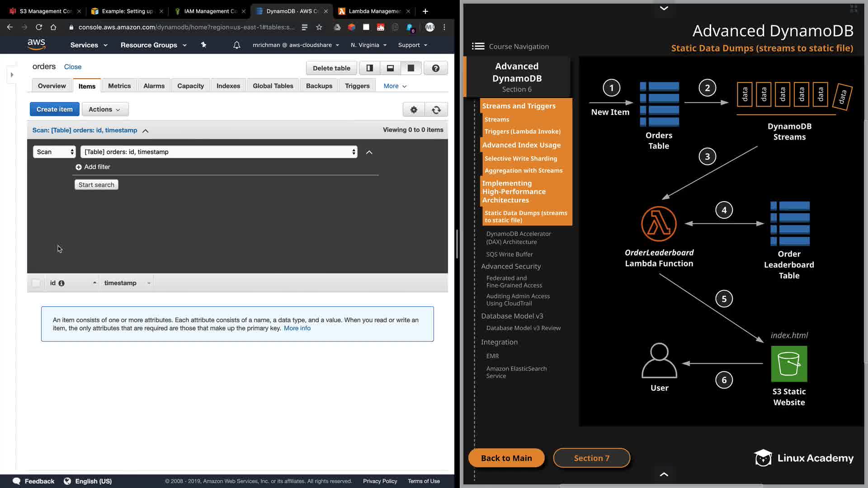The height and width of the screenshot is (488, 868).
Task: Open the Lambda Management browser tab
Action: click(374, 11)
